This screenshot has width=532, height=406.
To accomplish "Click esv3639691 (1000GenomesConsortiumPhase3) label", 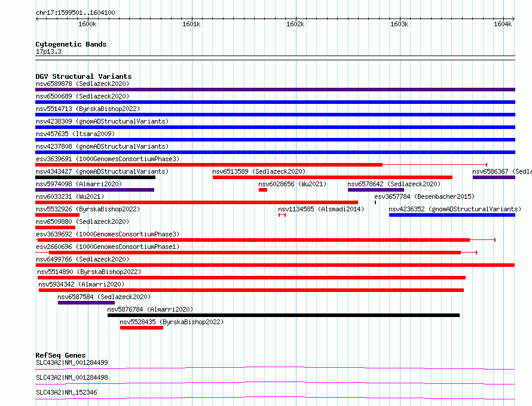I will pyautogui.click(x=108, y=159).
